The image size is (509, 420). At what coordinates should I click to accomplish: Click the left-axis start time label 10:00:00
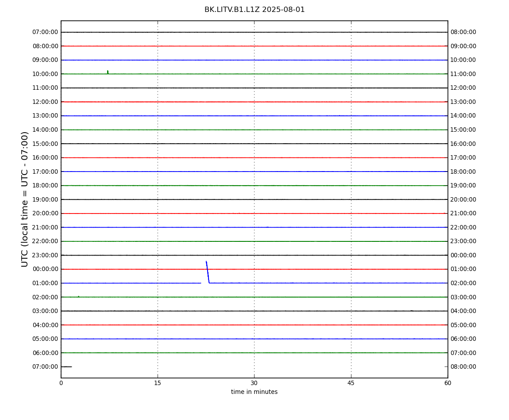pos(46,74)
